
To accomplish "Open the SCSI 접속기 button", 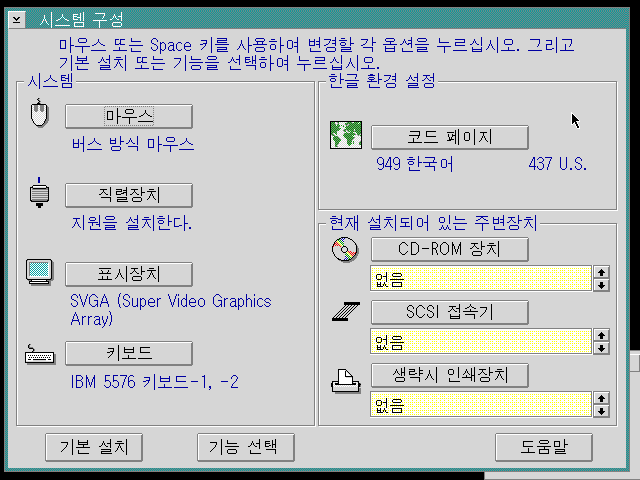I will [450, 312].
